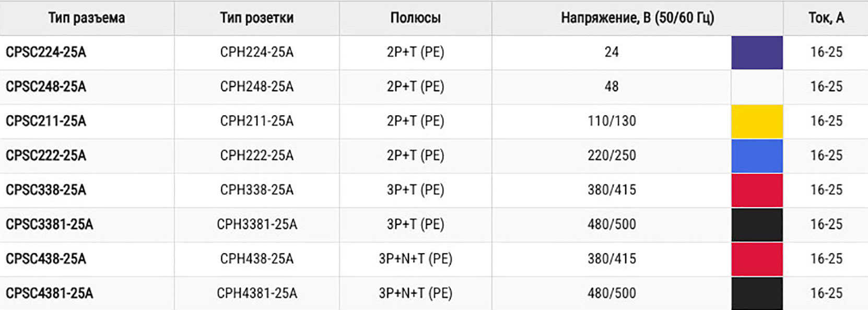Click the "Ток, А" column header
868x310 pixels.
point(826,18)
